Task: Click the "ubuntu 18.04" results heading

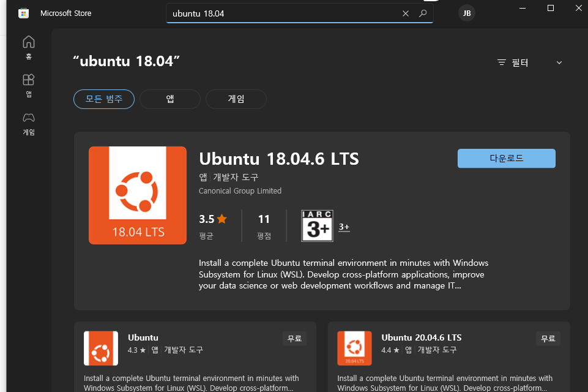Action: (127, 61)
